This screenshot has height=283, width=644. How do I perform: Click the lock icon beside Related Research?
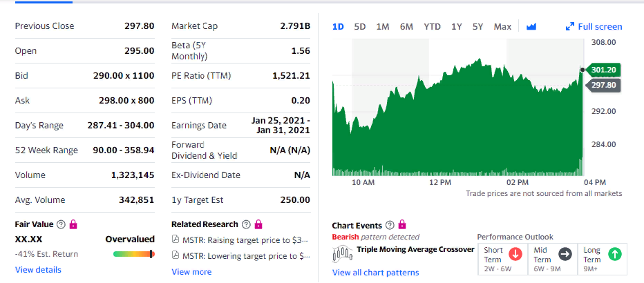[x=258, y=224]
